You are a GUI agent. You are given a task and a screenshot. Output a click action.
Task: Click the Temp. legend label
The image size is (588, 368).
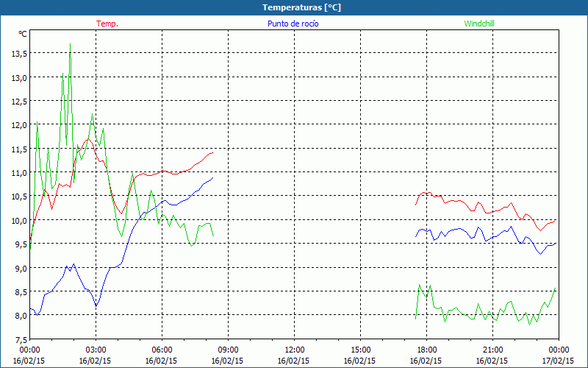point(107,24)
